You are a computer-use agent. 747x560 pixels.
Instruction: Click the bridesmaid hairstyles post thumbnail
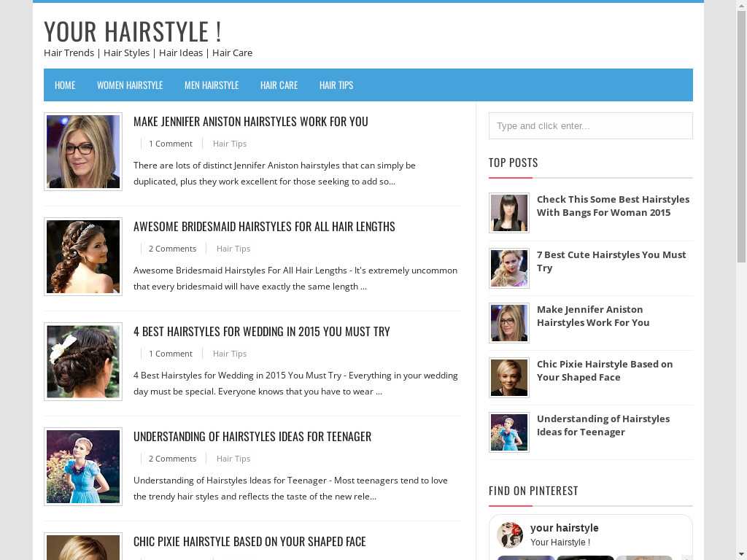coord(83,257)
